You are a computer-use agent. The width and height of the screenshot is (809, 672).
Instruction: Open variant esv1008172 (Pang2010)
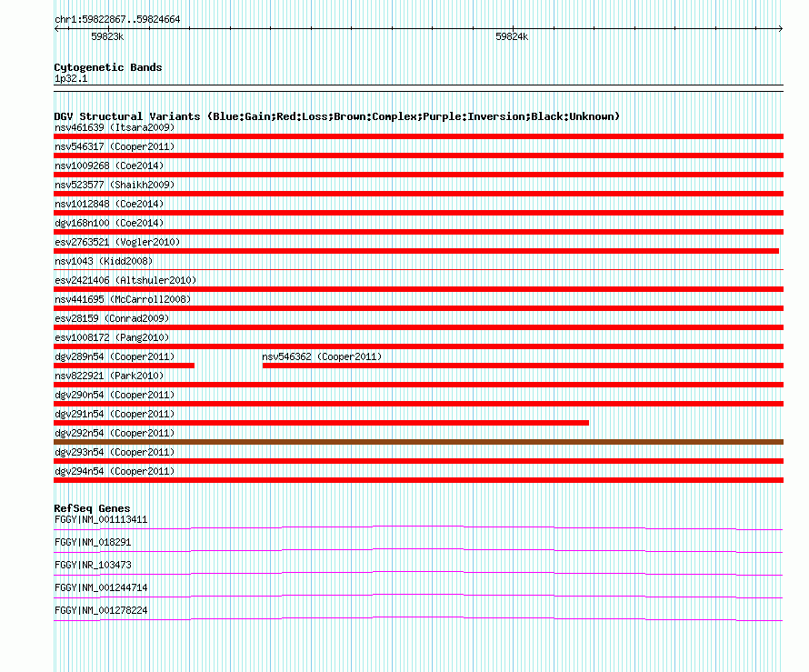[112, 337]
